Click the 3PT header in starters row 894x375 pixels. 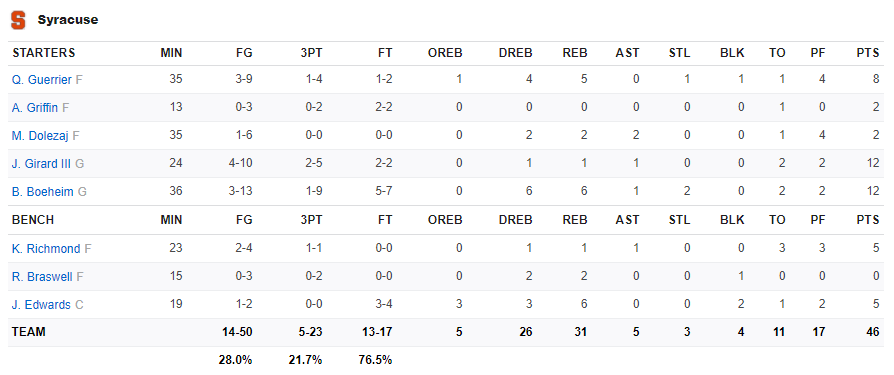pyautogui.click(x=312, y=53)
